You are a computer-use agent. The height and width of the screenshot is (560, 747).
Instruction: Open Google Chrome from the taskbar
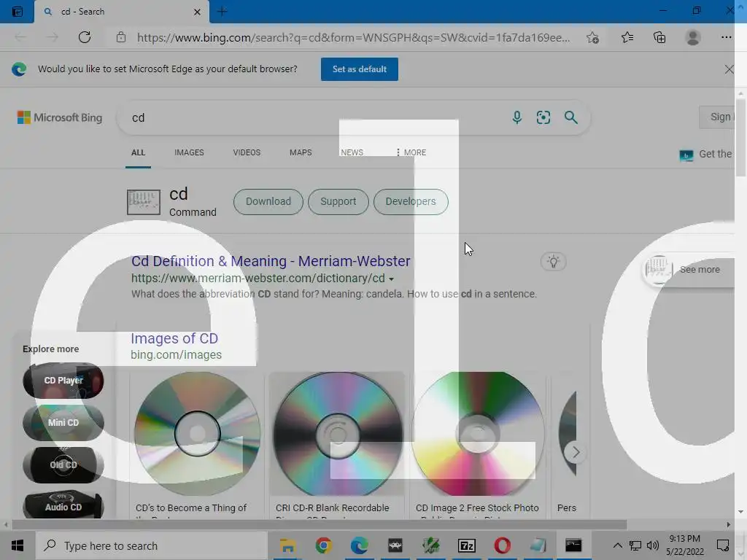click(323, 545)
